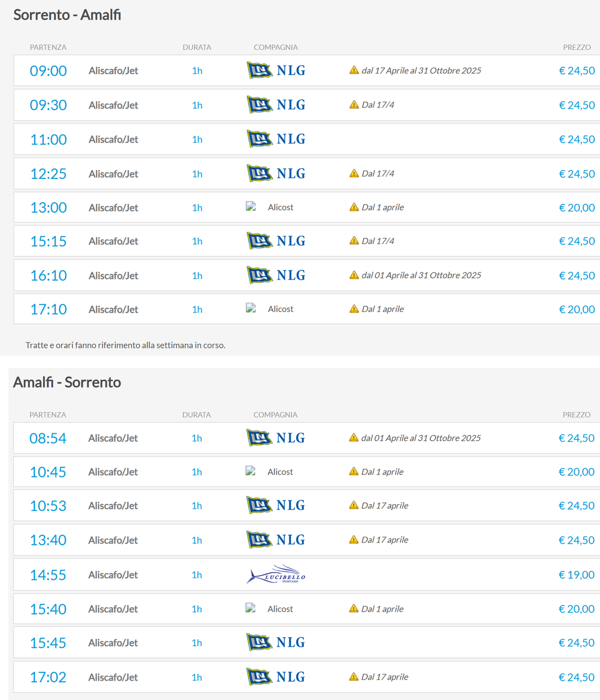This screenshot has height=700, width=600.
Task: Click the € 19,00 price on Lucibello row
Action: (576, 575)
